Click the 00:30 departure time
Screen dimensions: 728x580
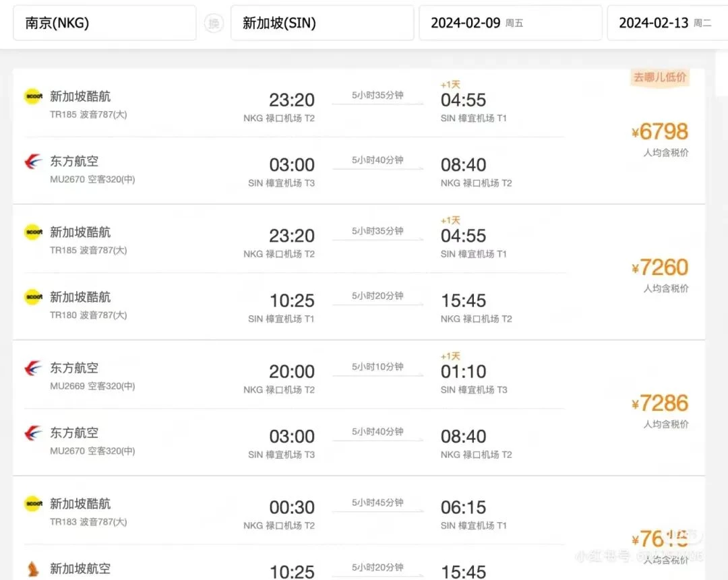coord(292,507)
